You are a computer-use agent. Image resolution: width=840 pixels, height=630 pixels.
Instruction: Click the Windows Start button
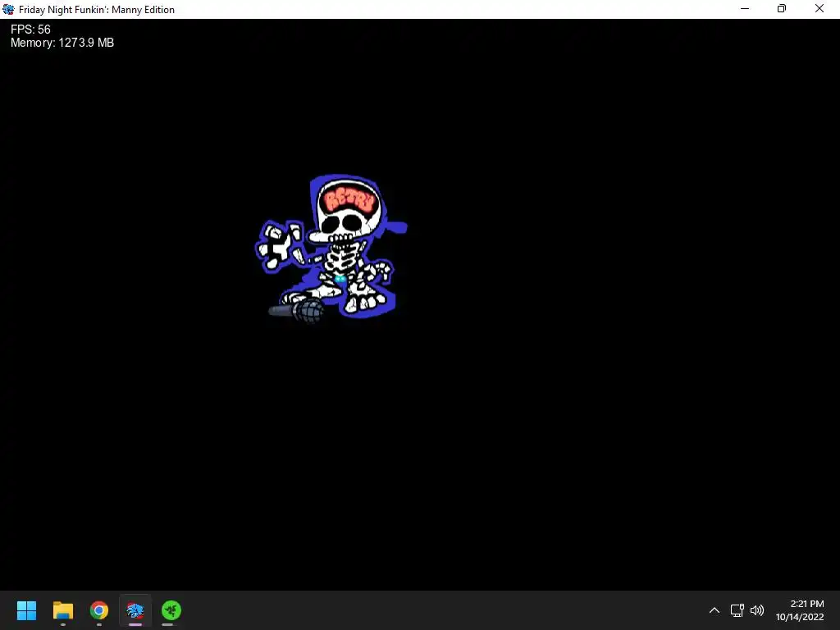[x=26, y=610]
